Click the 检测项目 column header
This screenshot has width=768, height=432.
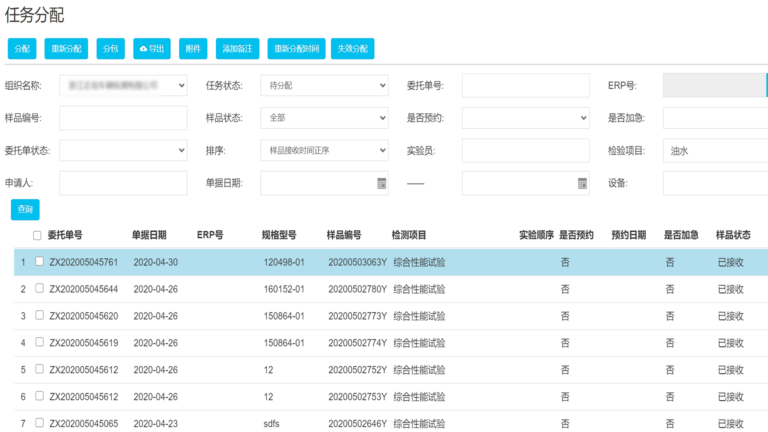tap(409, 236)
